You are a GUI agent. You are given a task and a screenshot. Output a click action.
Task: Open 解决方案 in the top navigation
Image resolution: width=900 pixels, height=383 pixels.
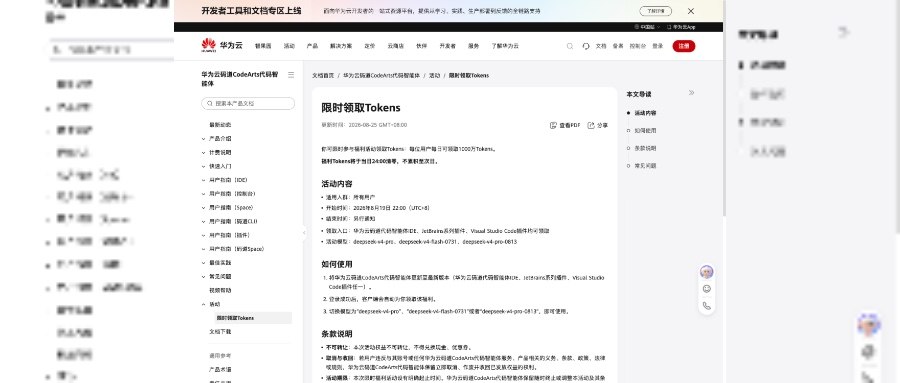coord(341,46)
